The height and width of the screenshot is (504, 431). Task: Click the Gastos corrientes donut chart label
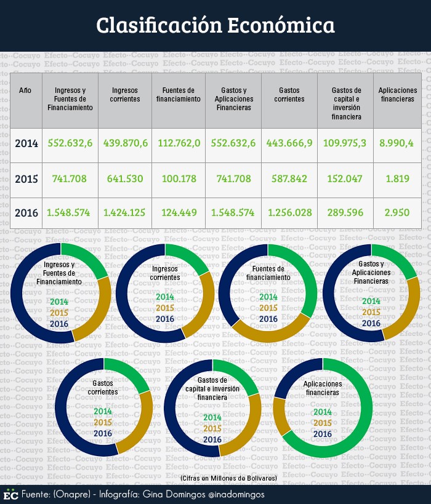103,387
